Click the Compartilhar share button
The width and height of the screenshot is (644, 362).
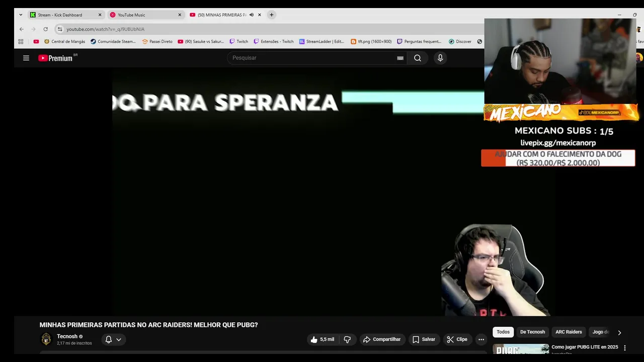tap(382, 339)
